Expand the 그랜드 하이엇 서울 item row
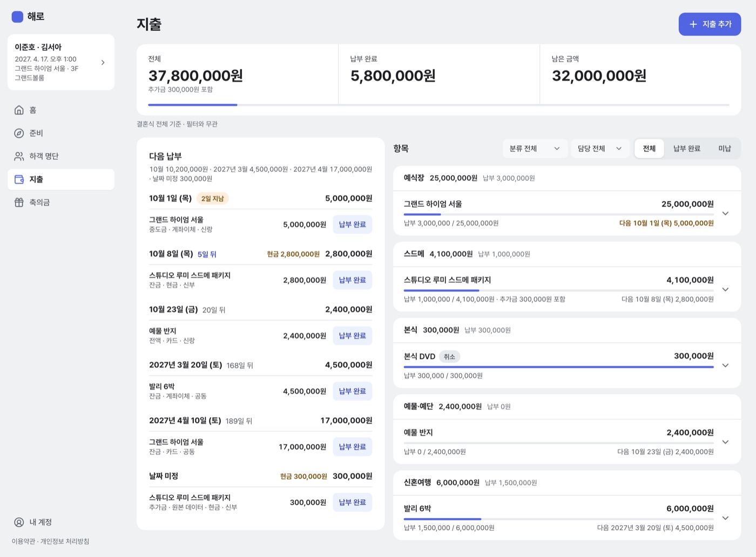 (x=567, y=213)
